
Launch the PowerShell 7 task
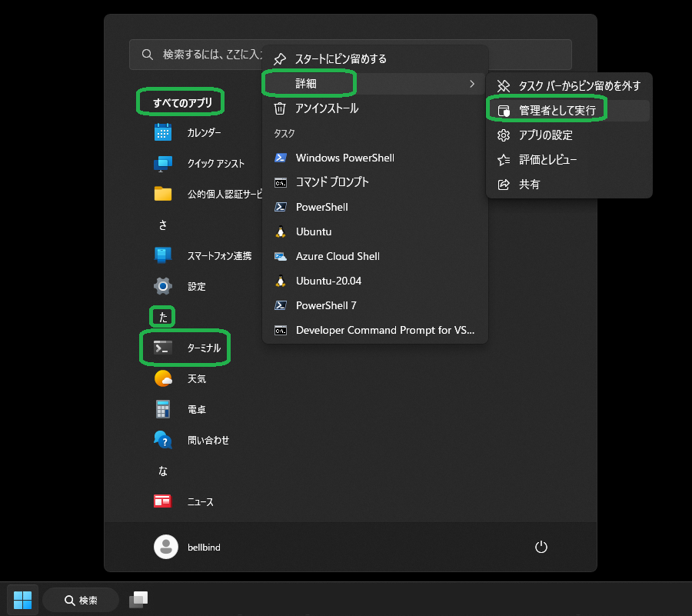click(374, 305)
